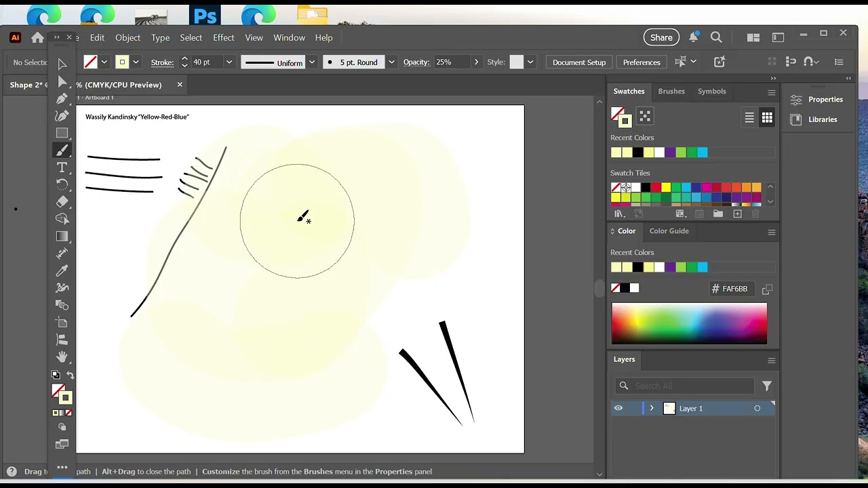Open the Swatch Libraries menu
The height and width of the screenshot is (488, 868).
pyautogui.click(x=619, y=213)
